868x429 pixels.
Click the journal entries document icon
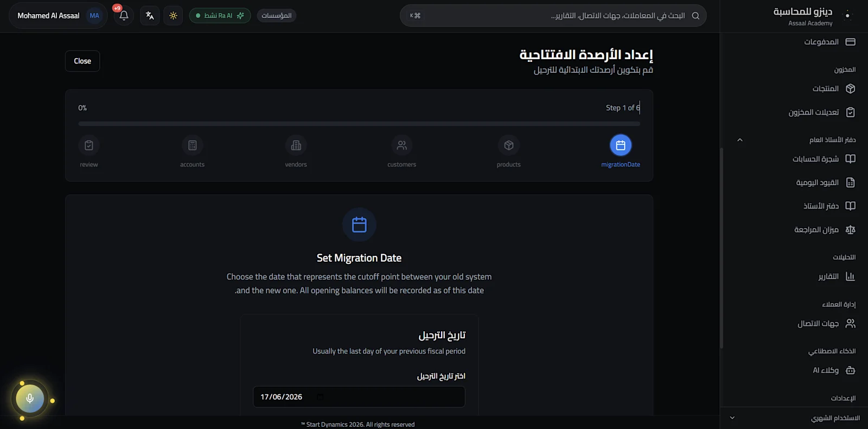click(851, 182)
